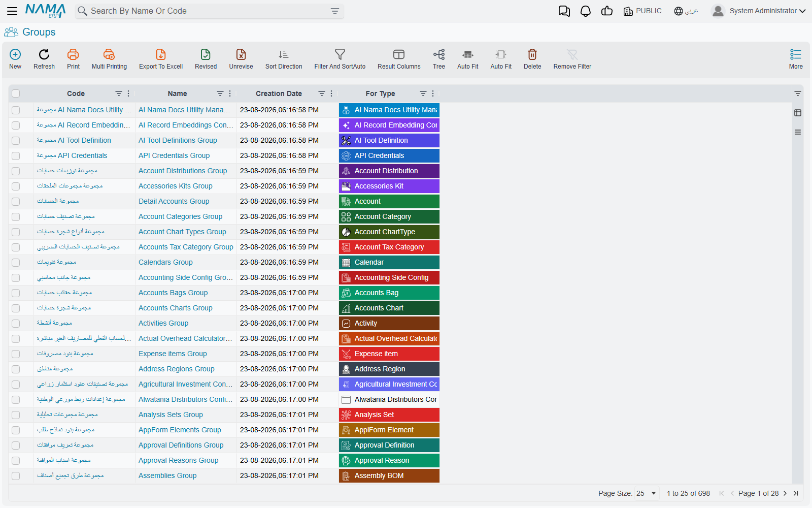Viewport: 812px width, 508px height.
Task: Sort by the Code column header
Action: coord(76,93)
